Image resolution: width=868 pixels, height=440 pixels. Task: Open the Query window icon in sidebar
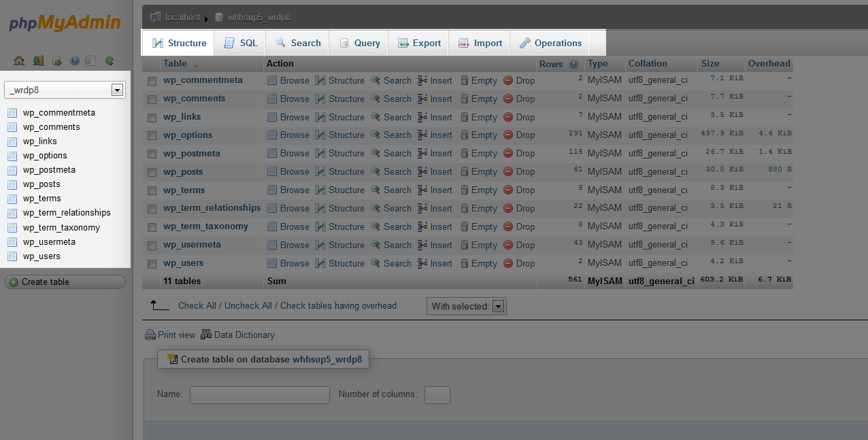click(57, 61)
